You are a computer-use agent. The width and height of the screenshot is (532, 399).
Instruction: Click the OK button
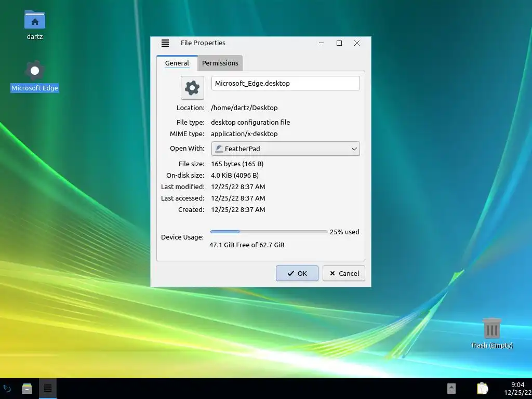coord(297,273)
